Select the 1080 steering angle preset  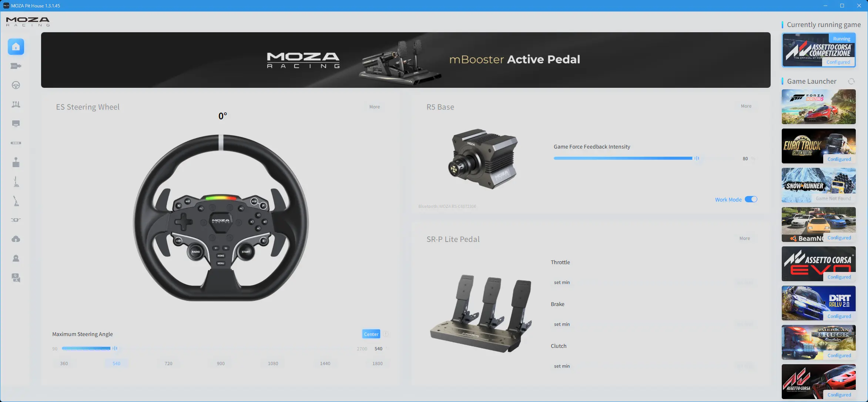click(x=273, y=363)
